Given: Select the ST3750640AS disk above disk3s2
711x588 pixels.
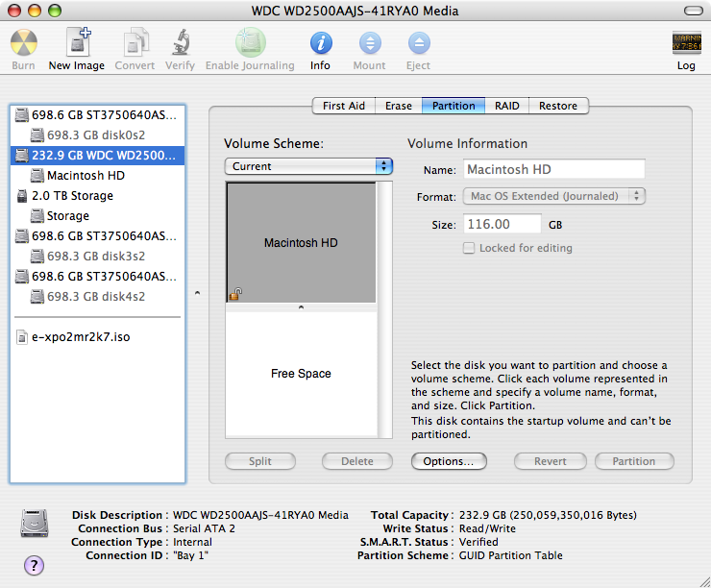Looking at the screenshot, I should [97, 236].
